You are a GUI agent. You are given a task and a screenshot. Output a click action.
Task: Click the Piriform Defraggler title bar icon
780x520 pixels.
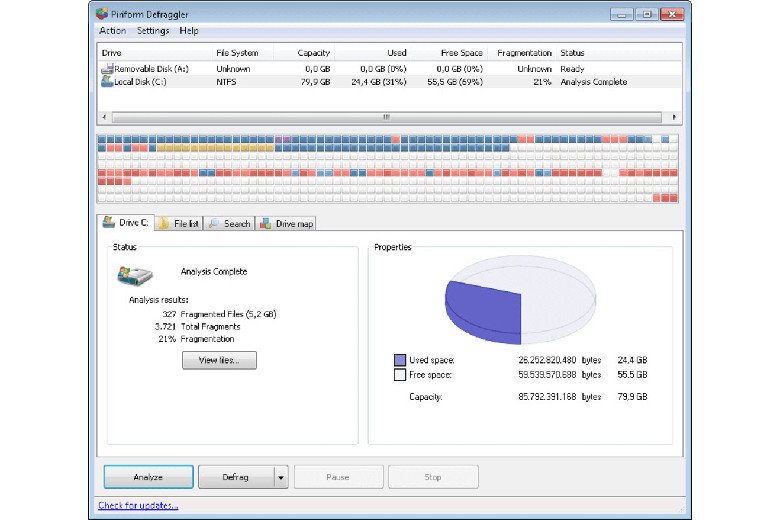[102, 13]
